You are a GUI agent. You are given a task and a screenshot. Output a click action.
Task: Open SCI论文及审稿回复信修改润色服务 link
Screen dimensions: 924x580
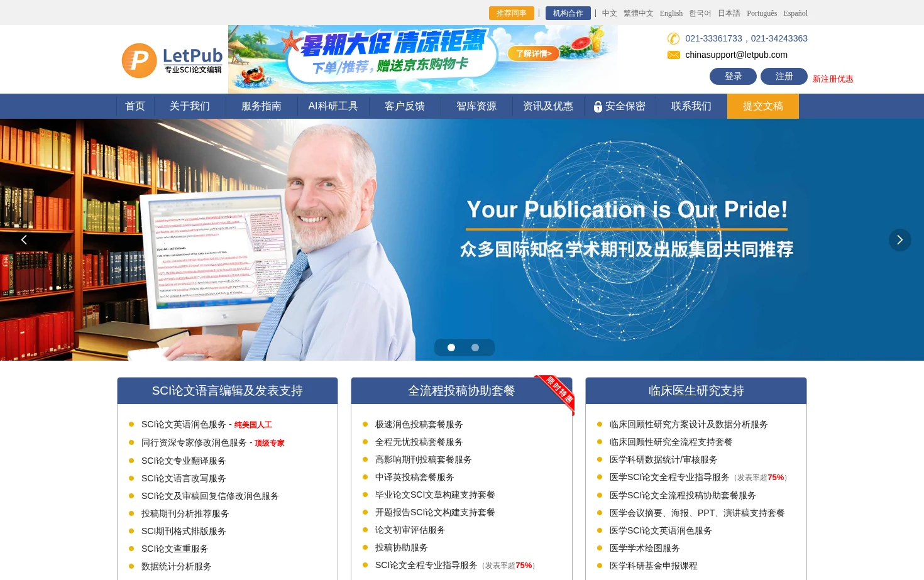click(x=210, y=496)
